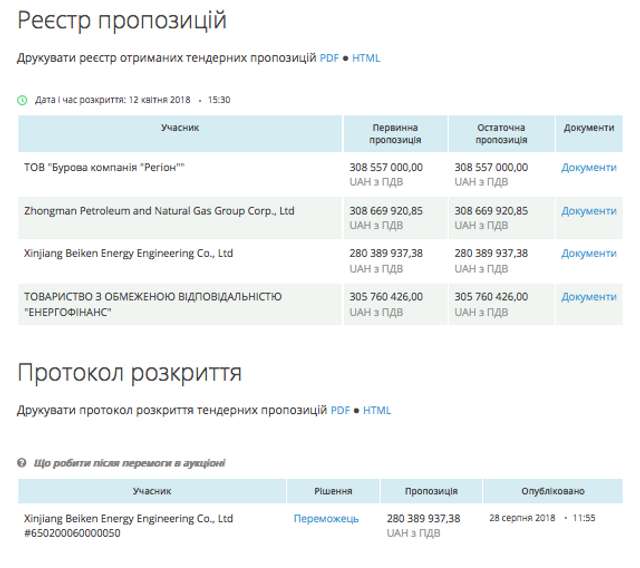Open Документи for Zhongman Petroleum row
Image resolution: width=640 pixels, height=568 pixels.
[588, 211]
